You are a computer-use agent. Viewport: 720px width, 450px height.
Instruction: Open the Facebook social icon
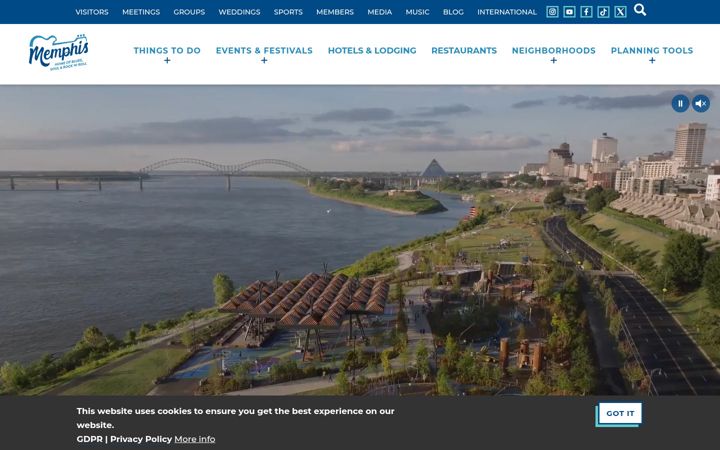[x=586, y=12]
